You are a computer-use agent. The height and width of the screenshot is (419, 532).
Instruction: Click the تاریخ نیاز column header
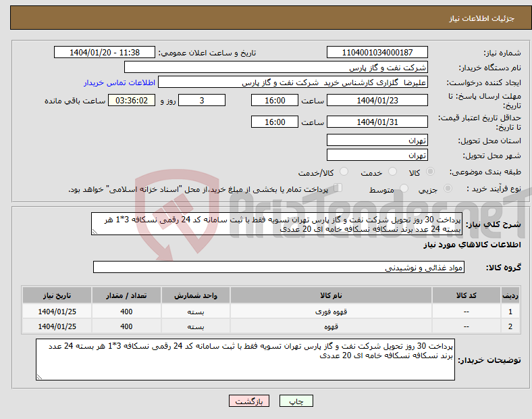click(x=57, y=295)
